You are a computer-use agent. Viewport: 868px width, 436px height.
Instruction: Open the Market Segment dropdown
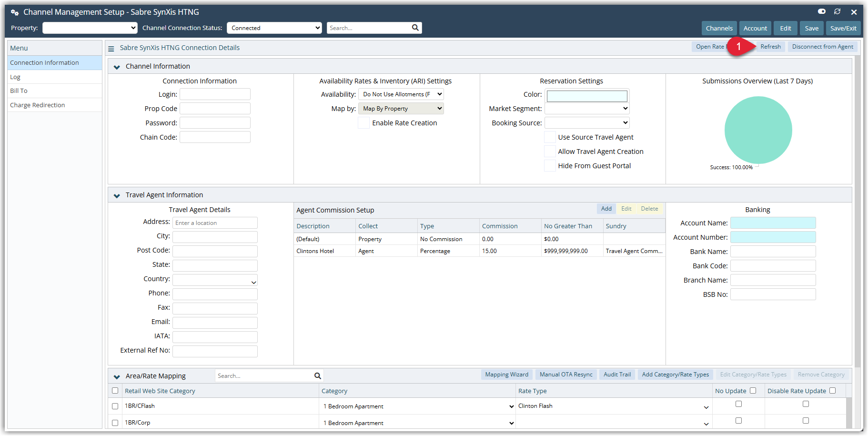coord(587,109)
